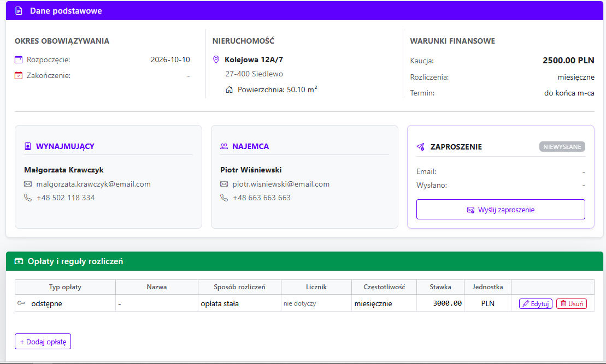Click the Licznik column header
This screenshot has width=606, height=364.
316,287
